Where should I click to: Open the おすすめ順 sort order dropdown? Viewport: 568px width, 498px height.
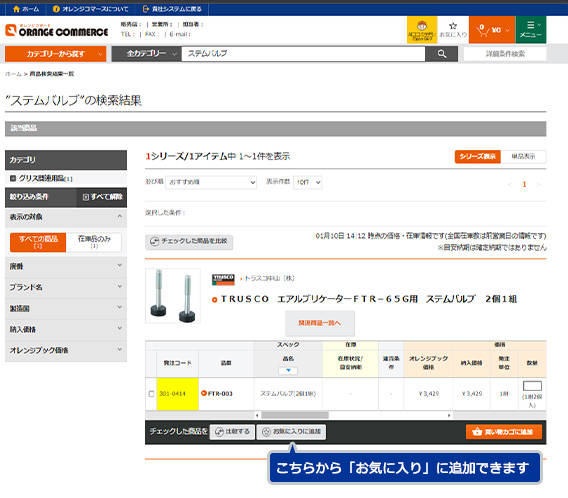click(x=211, y=182)
